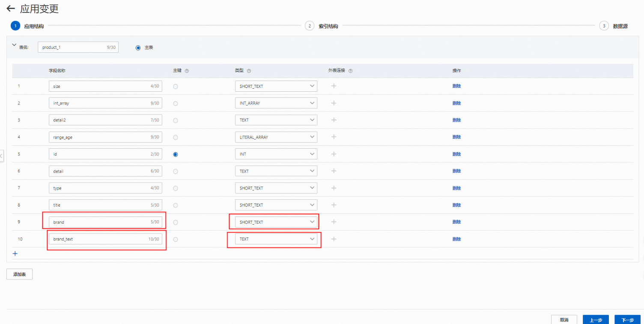The width and height of the screenshot is (644, 324).
Task: Open the help tooltip next to 主键
Action: [187, 71]
